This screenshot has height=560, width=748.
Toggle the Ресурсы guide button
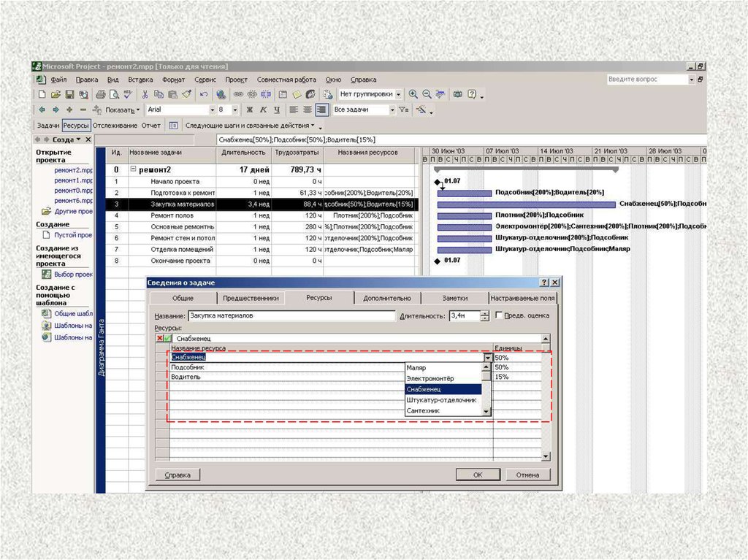point(76,126)
